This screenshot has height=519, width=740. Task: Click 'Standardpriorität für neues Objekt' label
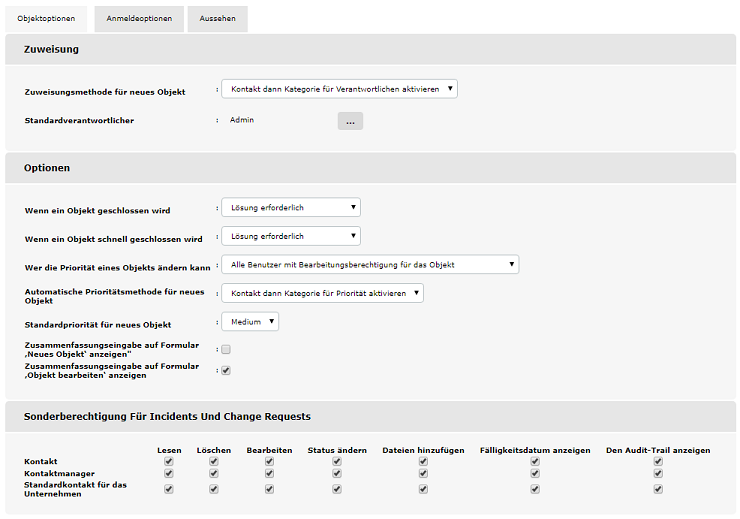[98, 325]
